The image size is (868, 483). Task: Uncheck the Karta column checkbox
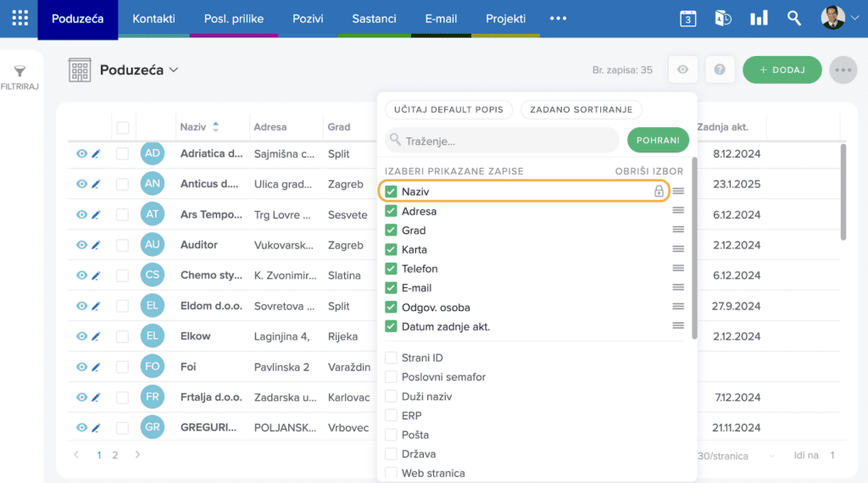point(391,249)
